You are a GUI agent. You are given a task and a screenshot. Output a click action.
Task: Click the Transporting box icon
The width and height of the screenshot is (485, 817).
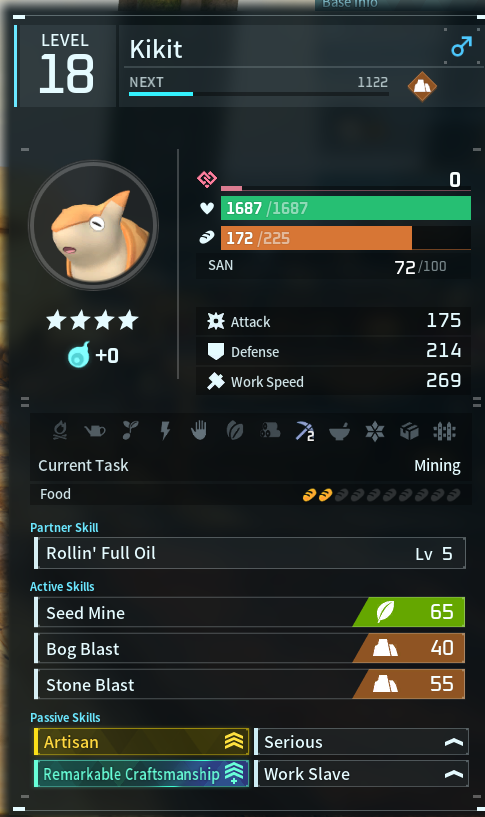tap(409, 431)
